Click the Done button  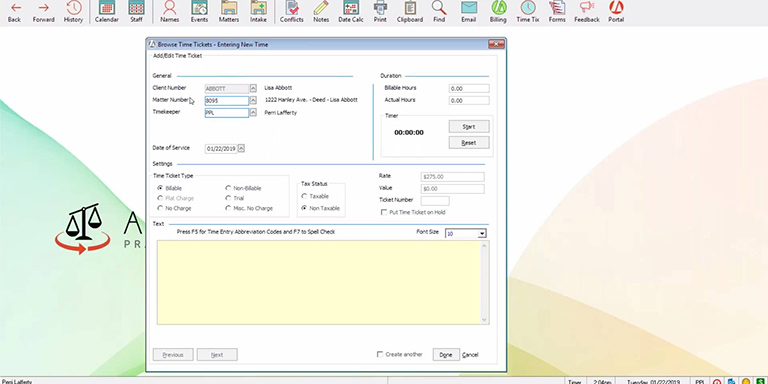(446, 355)
